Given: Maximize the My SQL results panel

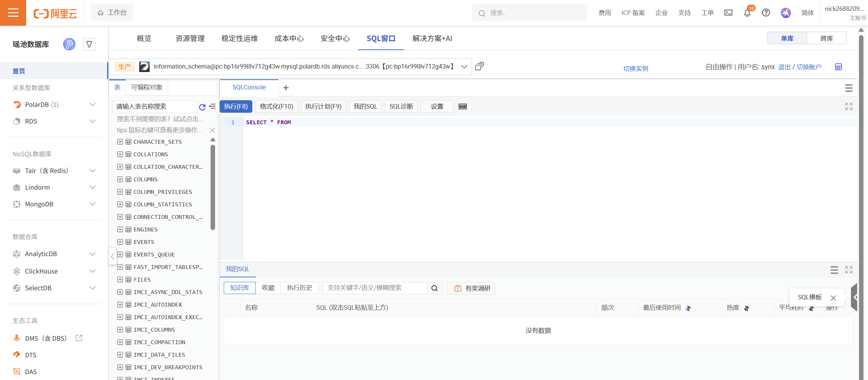Looking at the screenshot, I should point(849,270).
